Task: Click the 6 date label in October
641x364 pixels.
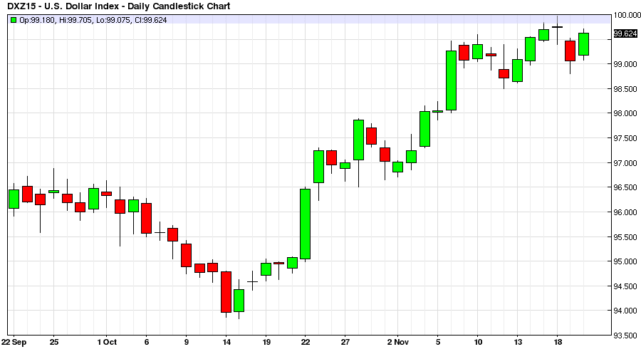Action: (x=147, y=342)
